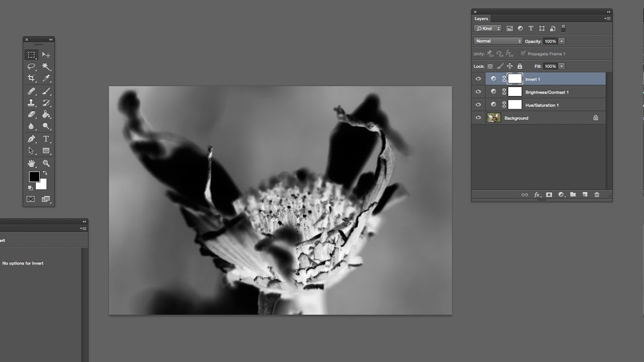Viewport: 644px width, 362px height.
Task: Add a layer mask
Action: pyautogui.click(x=549, y=195)
